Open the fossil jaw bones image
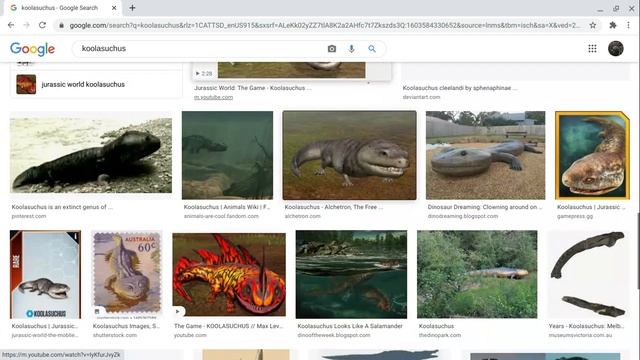The width and height of the screenshot is (640, 360). coord(588,274)
